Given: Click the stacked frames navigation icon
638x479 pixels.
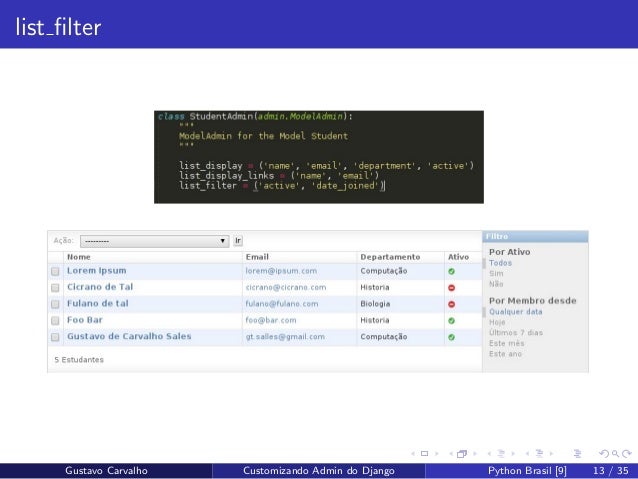Looking at the screenshot, I should click(x=462, y=453).
